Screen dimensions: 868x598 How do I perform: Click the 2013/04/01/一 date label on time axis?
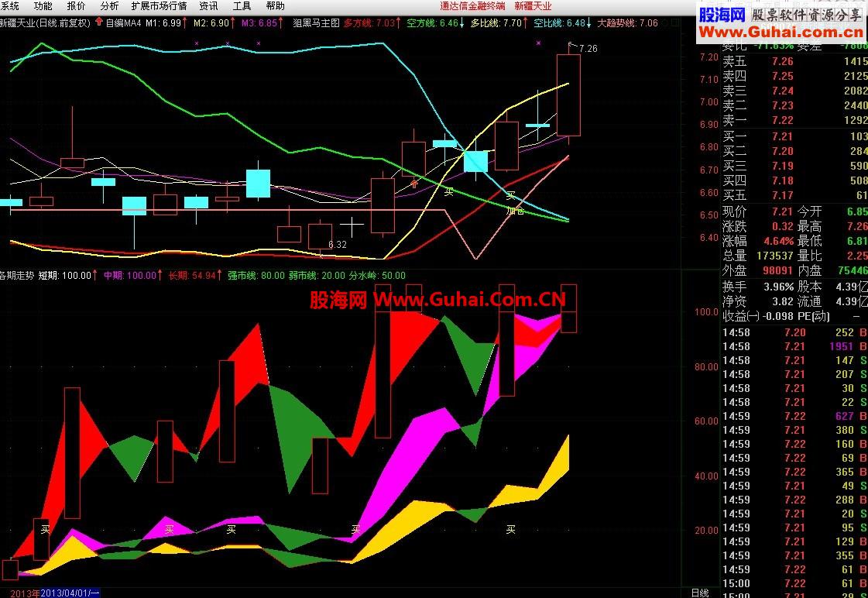70,593
